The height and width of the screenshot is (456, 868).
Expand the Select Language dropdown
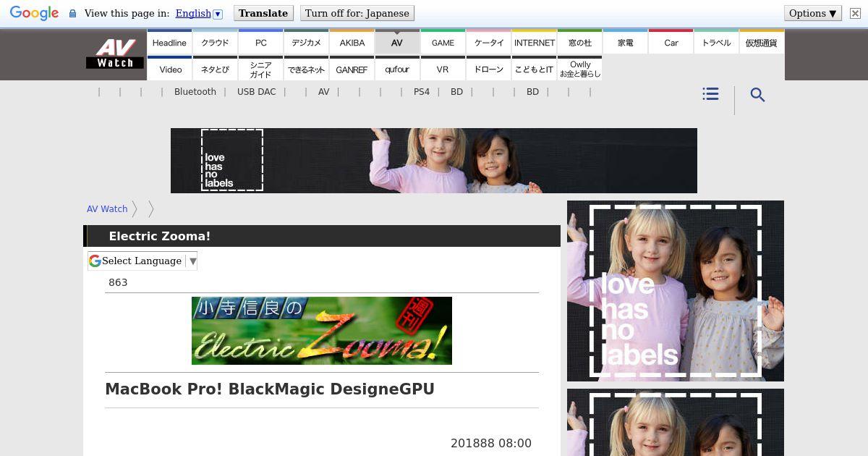coord(142,261)
